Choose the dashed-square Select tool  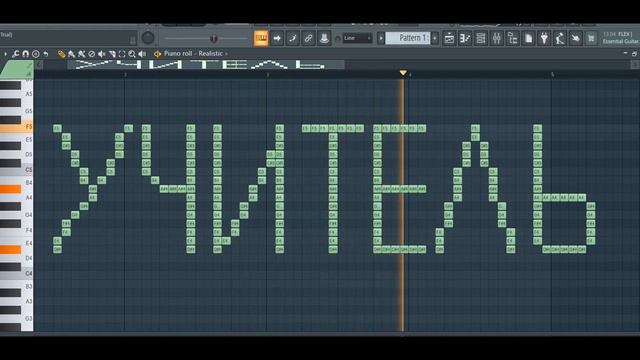click(x=122, y=54)
